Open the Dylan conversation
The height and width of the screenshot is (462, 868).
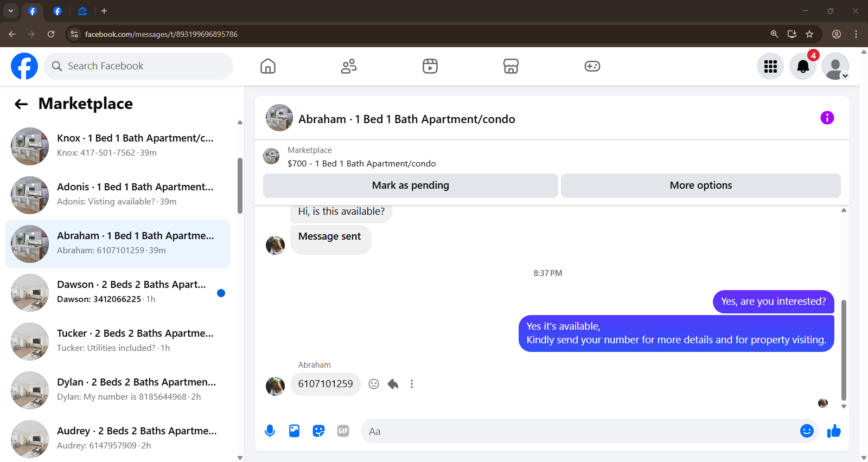pos(118,390)
